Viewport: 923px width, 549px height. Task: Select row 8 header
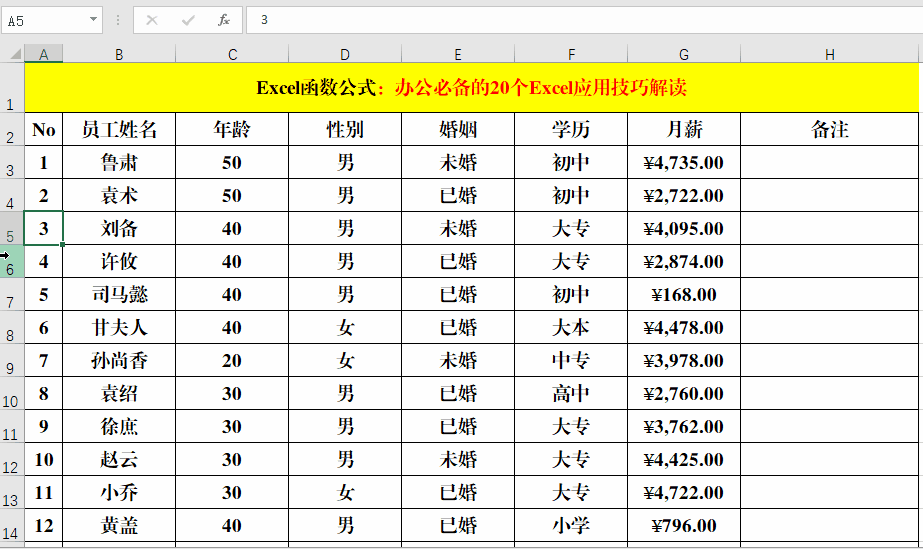[12, 327]
